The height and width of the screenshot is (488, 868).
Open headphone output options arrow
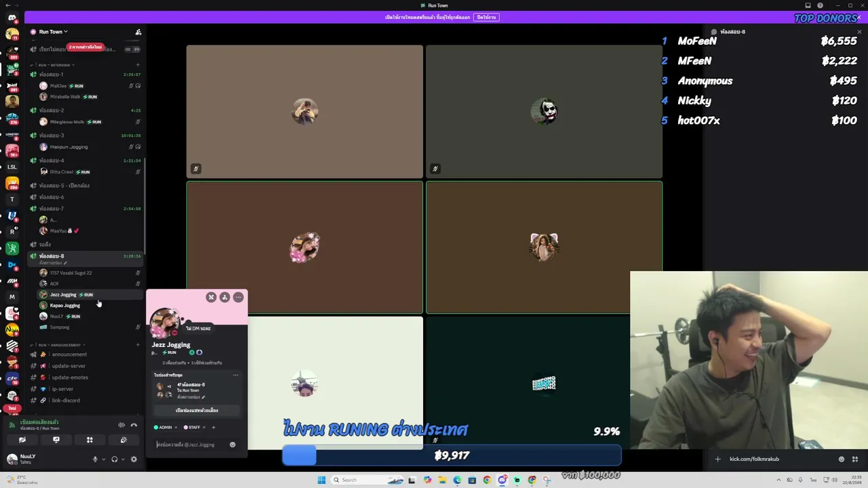point(123,460)
